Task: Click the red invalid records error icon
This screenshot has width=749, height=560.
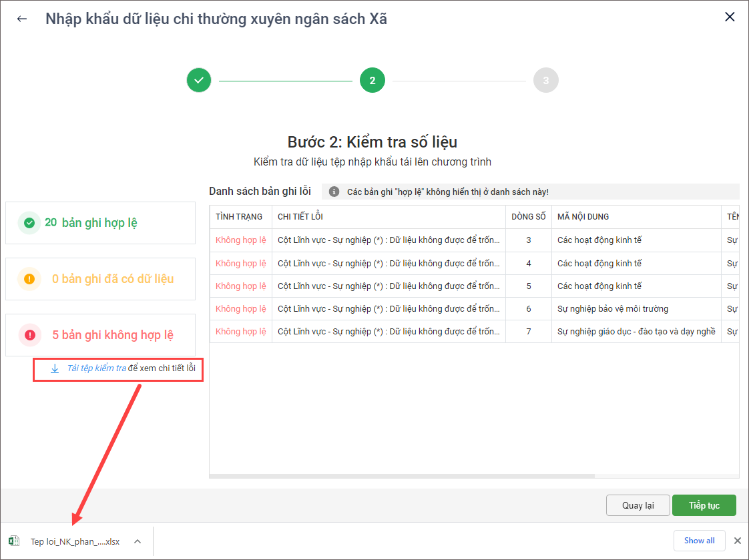Action: [29, 335]
